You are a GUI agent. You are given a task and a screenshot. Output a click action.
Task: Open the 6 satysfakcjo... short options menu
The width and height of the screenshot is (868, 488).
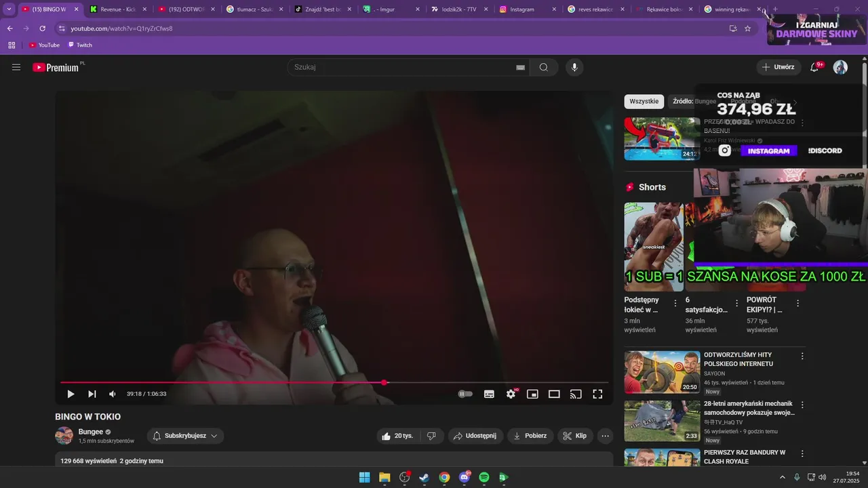coord(736,303)
